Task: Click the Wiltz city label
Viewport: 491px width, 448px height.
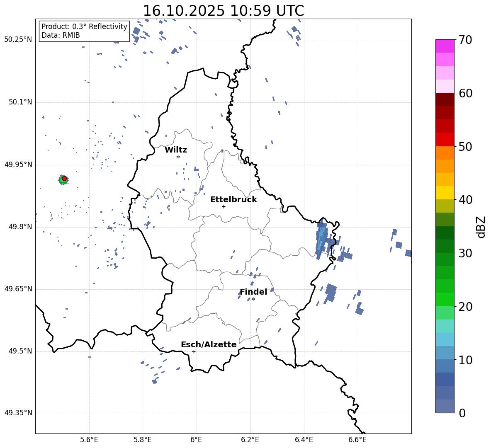Action: point(176,150)
